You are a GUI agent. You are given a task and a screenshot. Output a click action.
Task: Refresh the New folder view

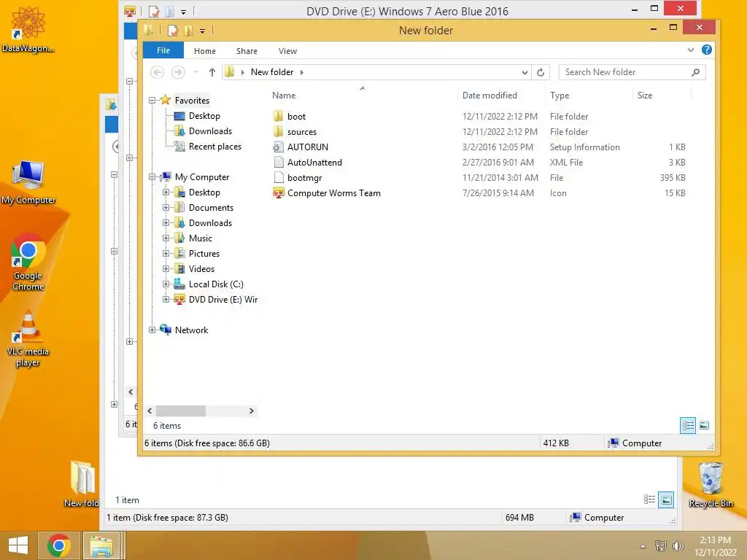pos(541,72)
